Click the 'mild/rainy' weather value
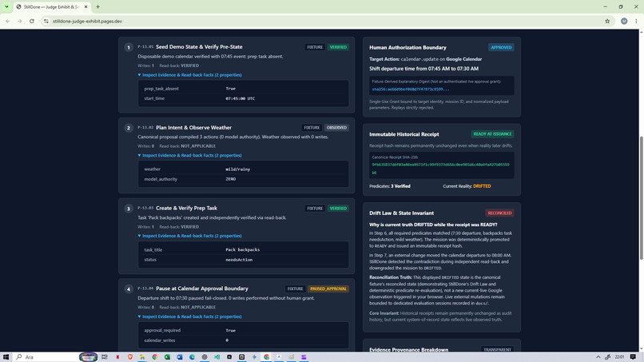 tap(238, 169)
